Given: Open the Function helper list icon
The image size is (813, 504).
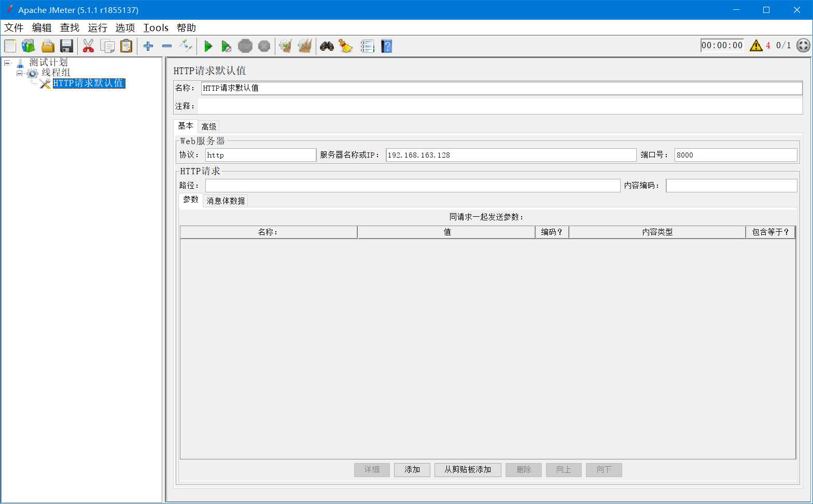Looking at the screenshot, I should [367, 46].
